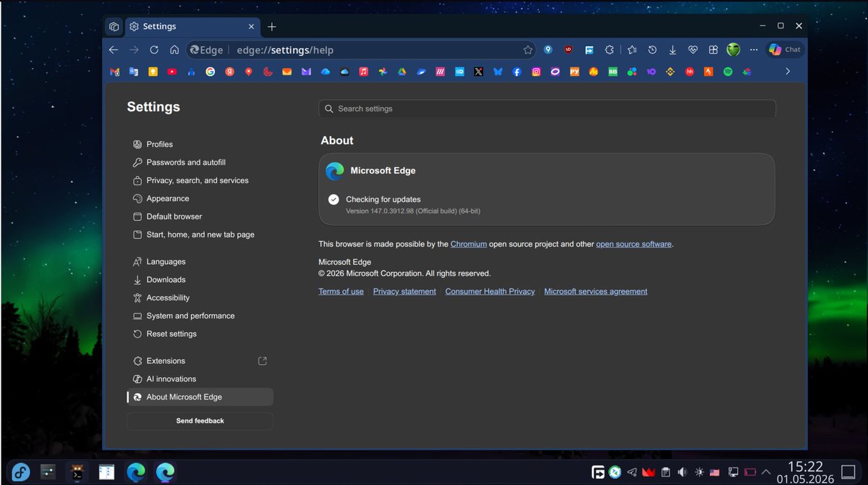
Task: Open Passwords and autofill settings
Action: point(200,162)
